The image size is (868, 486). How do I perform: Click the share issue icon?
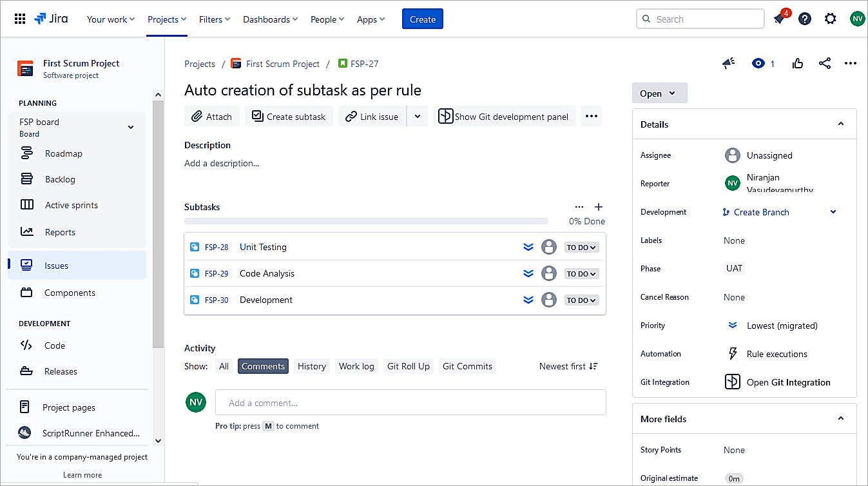824,63
